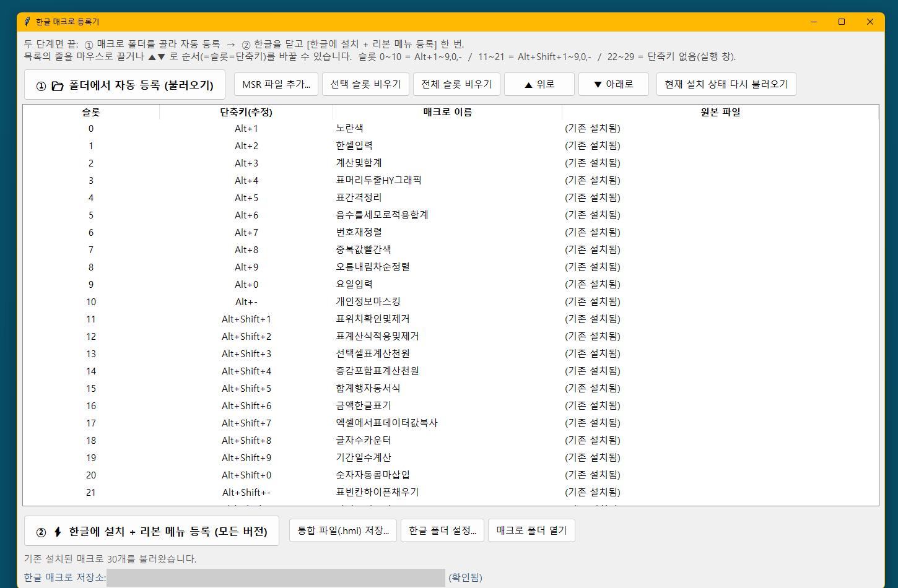The height and width of the screenshot is (588, 898).
Task: Select the 표계산식적용및제거 macro row
Action: 451,336
